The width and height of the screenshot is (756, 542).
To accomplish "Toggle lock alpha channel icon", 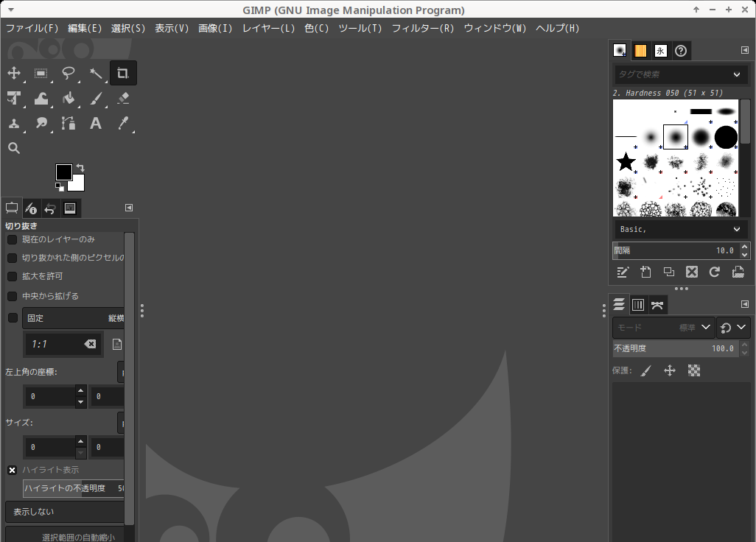I will (x=694, y=370).
